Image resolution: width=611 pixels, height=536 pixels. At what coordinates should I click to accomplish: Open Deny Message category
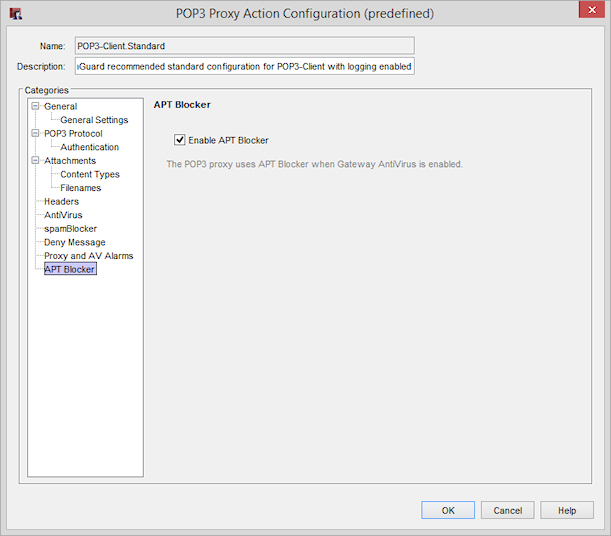[75, 242]
